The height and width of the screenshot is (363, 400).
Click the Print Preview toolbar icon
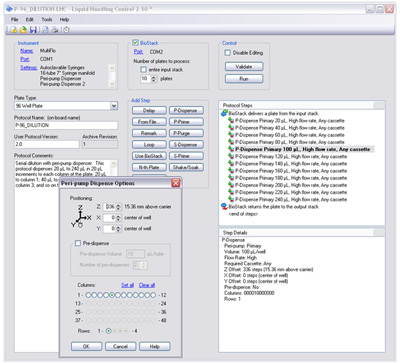[45, 30]
